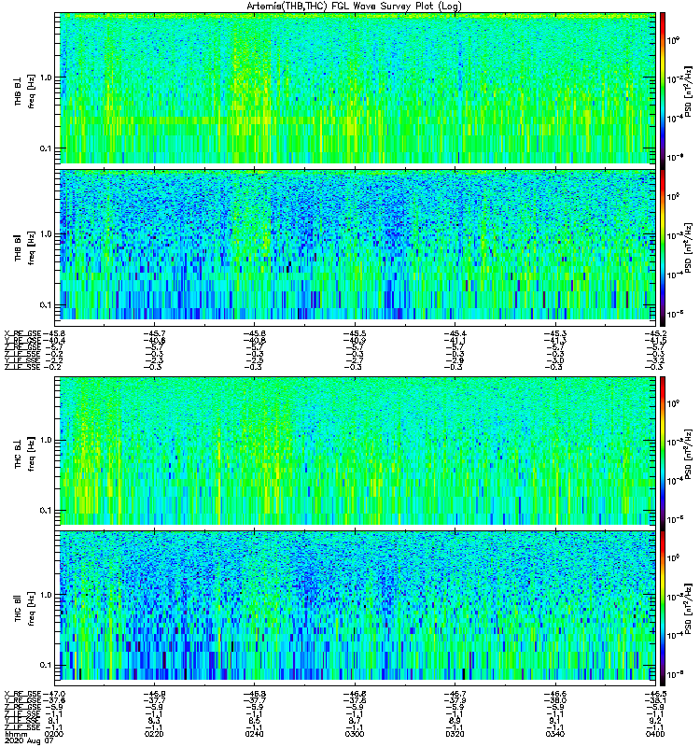This screenshot has height=747, width=700.
Task: Click the PSD [nT²/Hz] label of bottom color bar
Action: click(688, 609)
